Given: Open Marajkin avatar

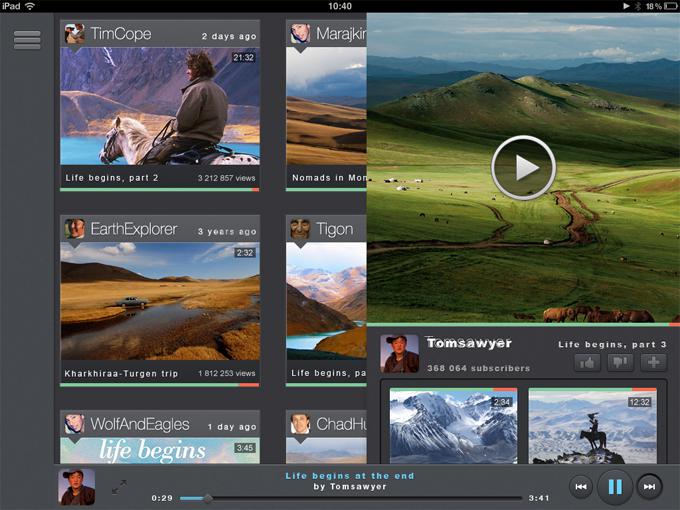Looking at the screenshot, I should pos(300,34).
